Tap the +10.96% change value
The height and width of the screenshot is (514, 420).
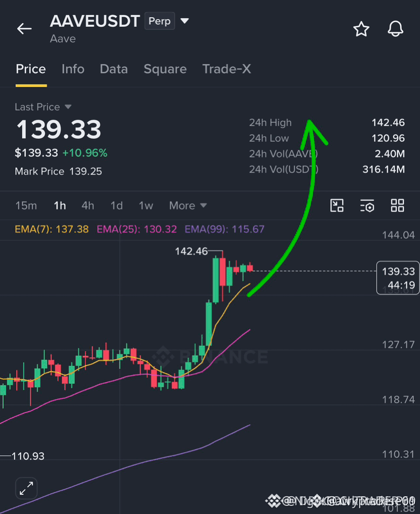point(85,153)
